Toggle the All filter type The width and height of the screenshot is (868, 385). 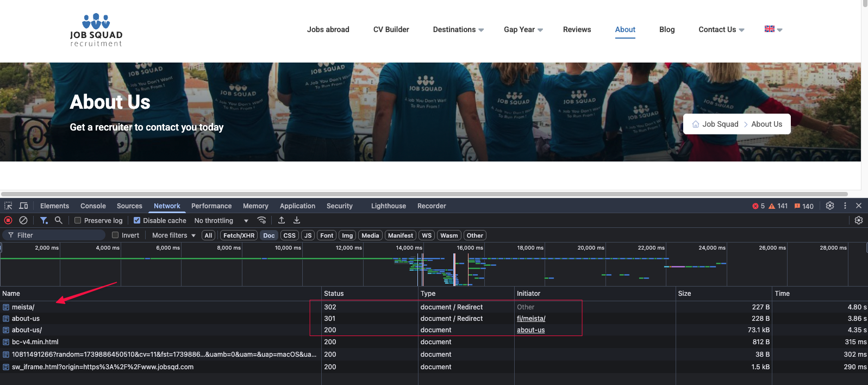click(x=208, y=235)
